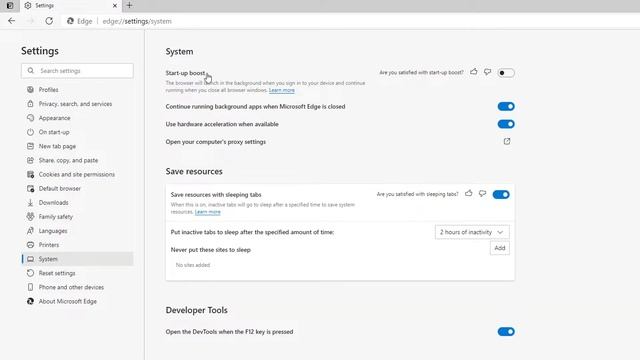
Task: Click the Downloads arrow icon
Action: [x=30, y=202]
